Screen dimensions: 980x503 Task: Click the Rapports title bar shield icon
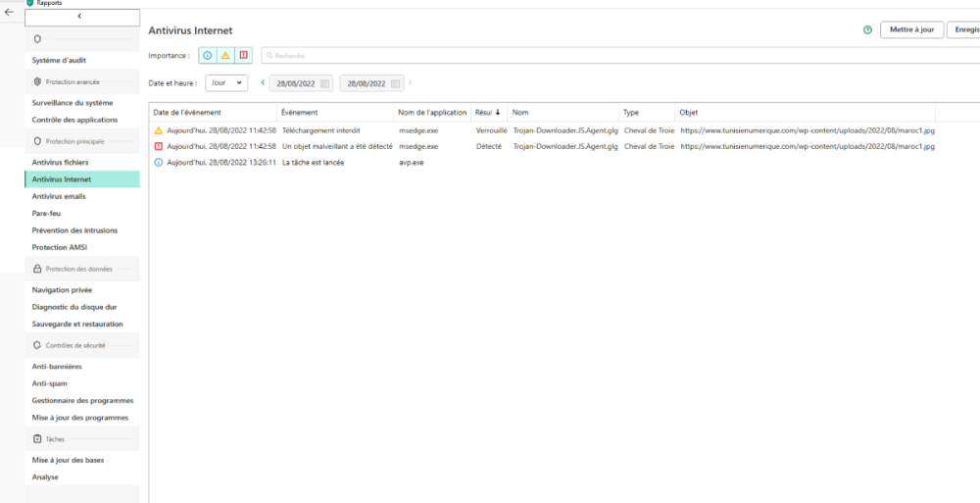coord(29,3)
